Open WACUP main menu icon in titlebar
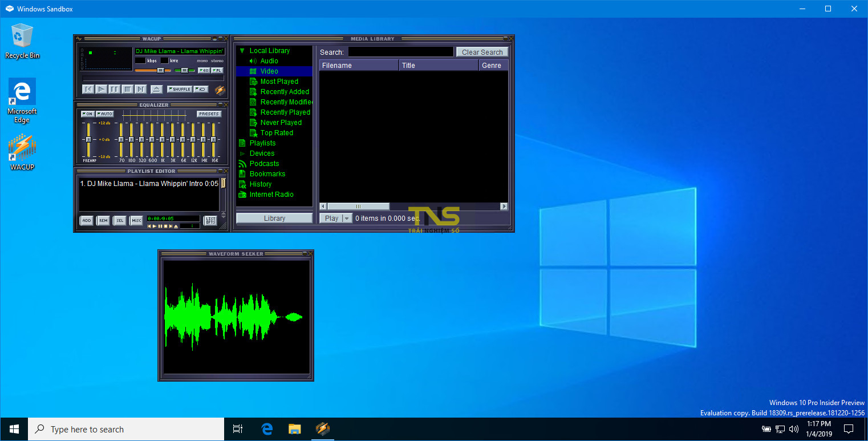 point(79,39)
